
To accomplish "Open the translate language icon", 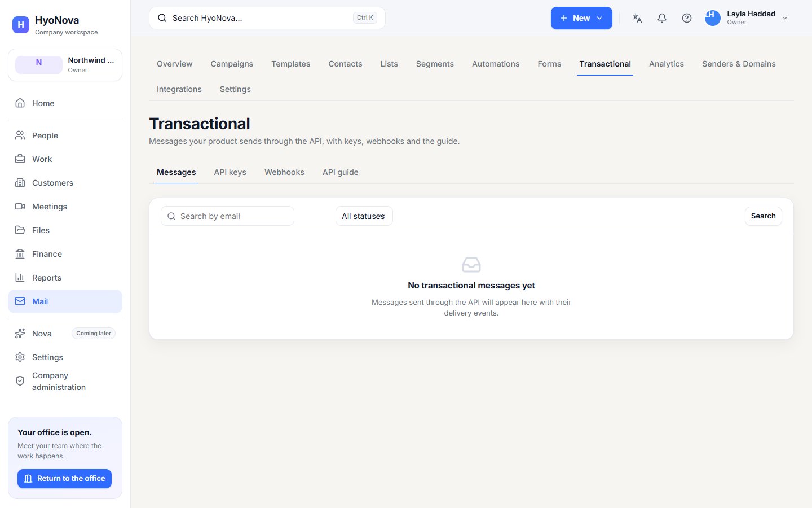I will pyautogui.click(x=637, y=18).
